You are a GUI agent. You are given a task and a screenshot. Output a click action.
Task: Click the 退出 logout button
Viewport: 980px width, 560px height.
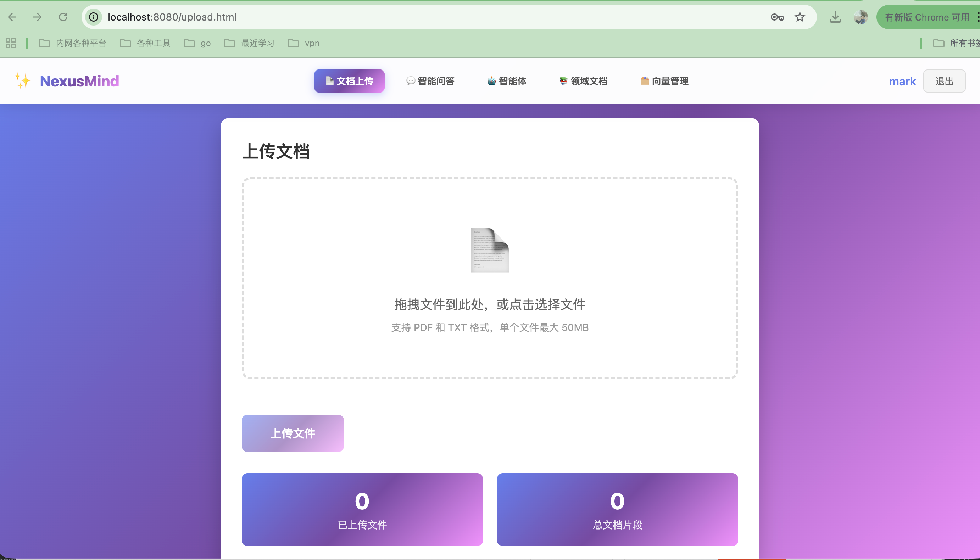944,81
